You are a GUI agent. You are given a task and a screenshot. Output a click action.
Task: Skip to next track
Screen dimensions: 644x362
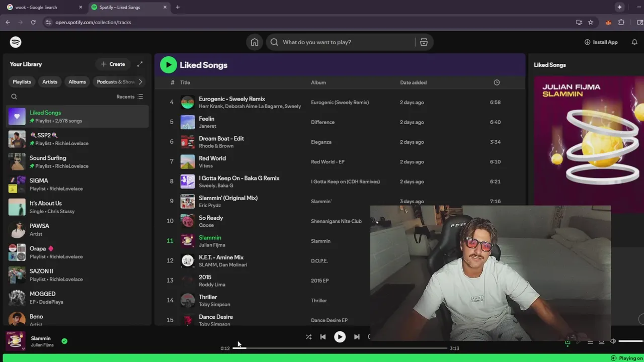[x=357, y=337]
